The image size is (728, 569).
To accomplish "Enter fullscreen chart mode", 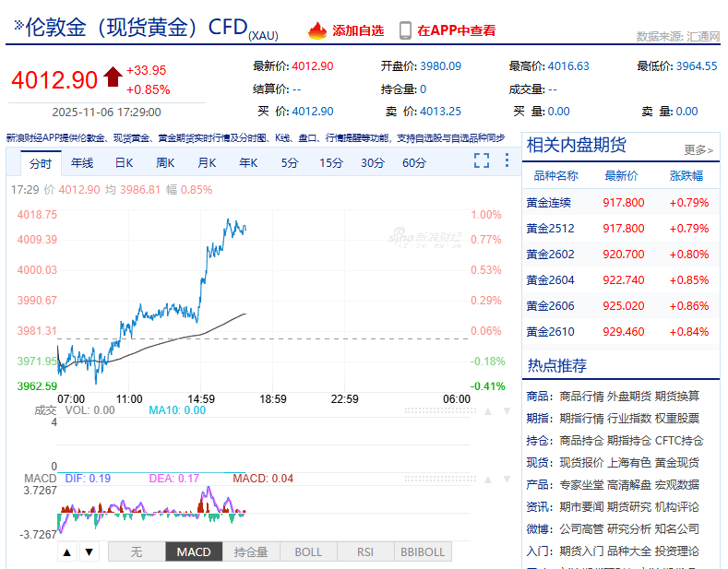I will [482, 161].
